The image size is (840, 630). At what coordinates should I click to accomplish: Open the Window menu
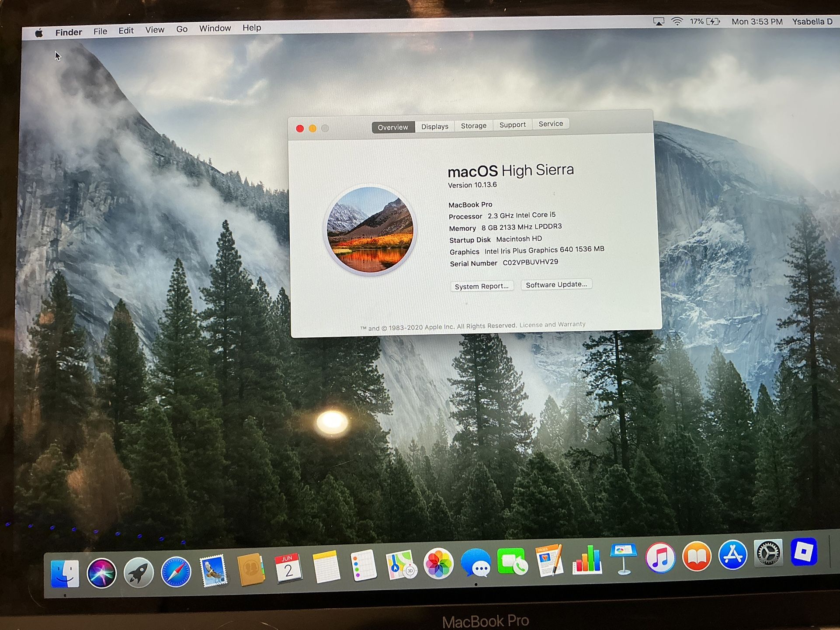pyautogui.click(x=215, y=28)
